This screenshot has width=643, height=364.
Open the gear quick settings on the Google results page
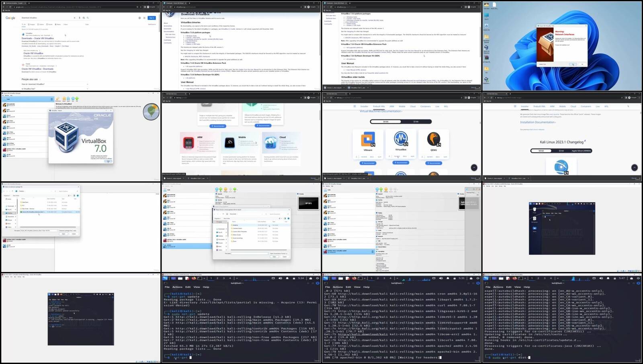(x=140, y=18)
